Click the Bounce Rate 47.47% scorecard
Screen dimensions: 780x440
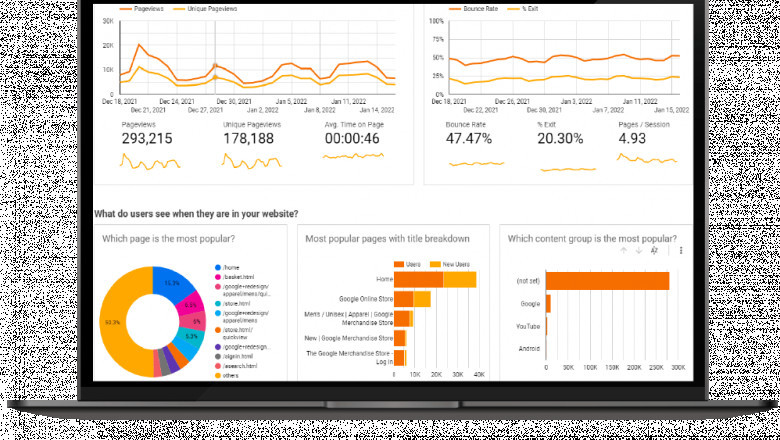click(x=468, y=139)
